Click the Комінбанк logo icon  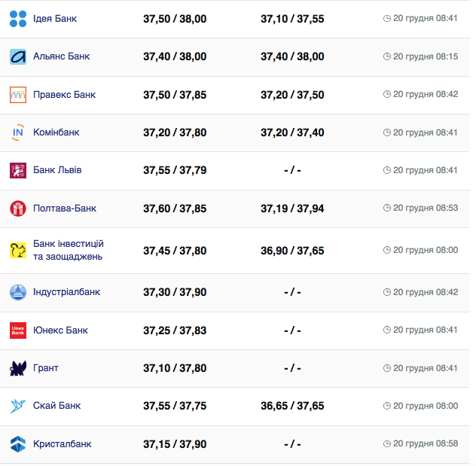(18, 132)
